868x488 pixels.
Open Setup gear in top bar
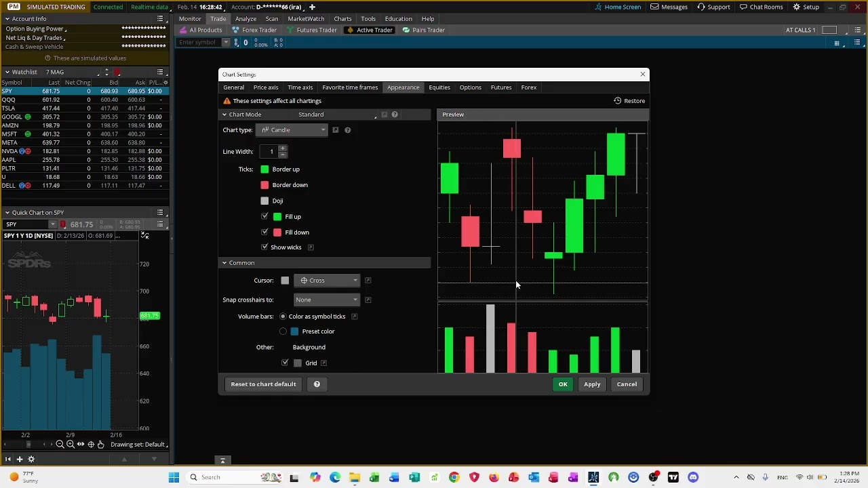point(806,7)
